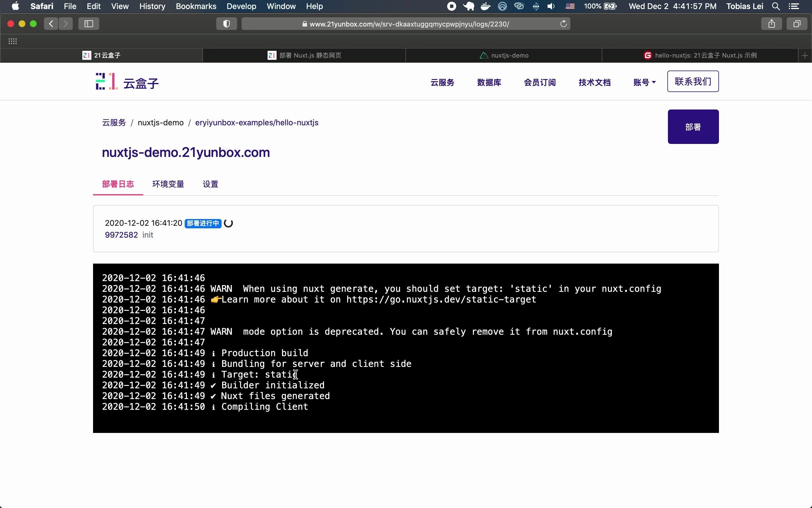Click the 部署进行中 status badge

[x=203, y=224]
